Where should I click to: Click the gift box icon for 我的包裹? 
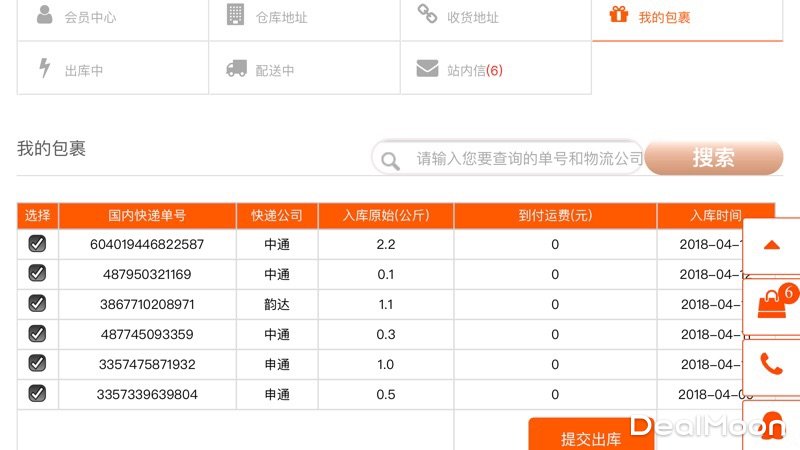619,15
